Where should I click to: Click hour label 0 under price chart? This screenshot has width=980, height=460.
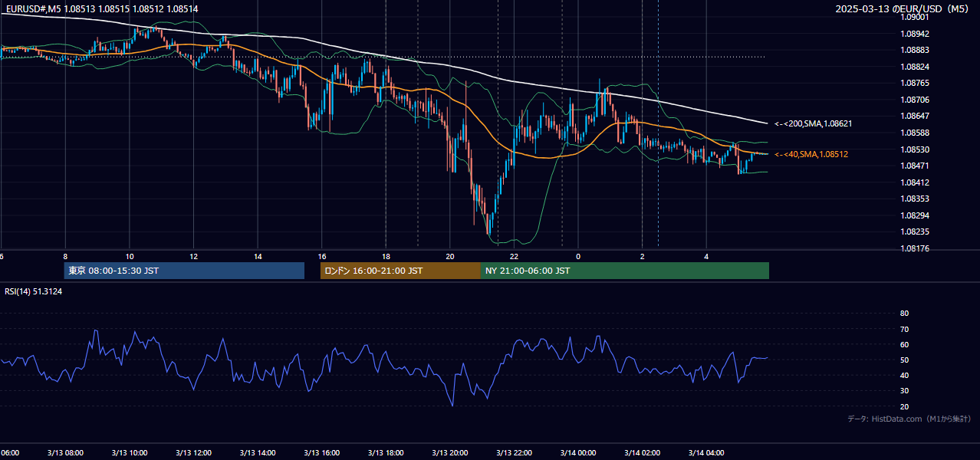578,256
